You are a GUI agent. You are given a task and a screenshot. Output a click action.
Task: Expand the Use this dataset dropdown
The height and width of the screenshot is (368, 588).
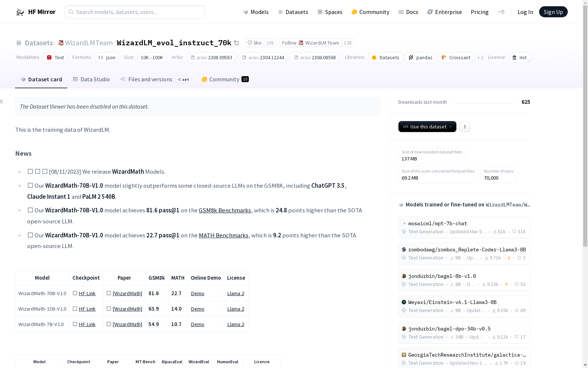pyautogui.click(x=427, y=127)
